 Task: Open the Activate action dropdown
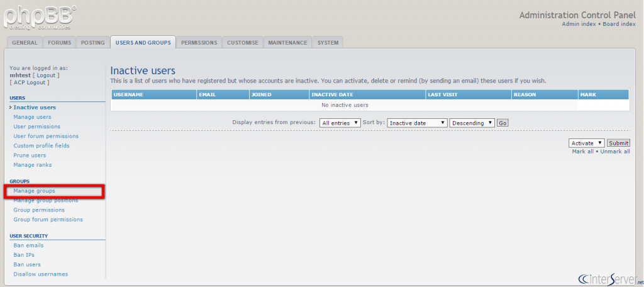pos(587,143)
